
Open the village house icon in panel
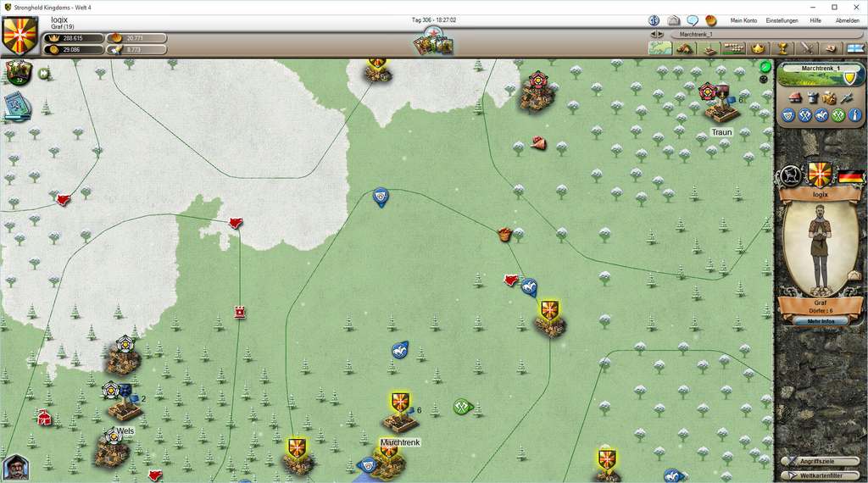point(795,98)
